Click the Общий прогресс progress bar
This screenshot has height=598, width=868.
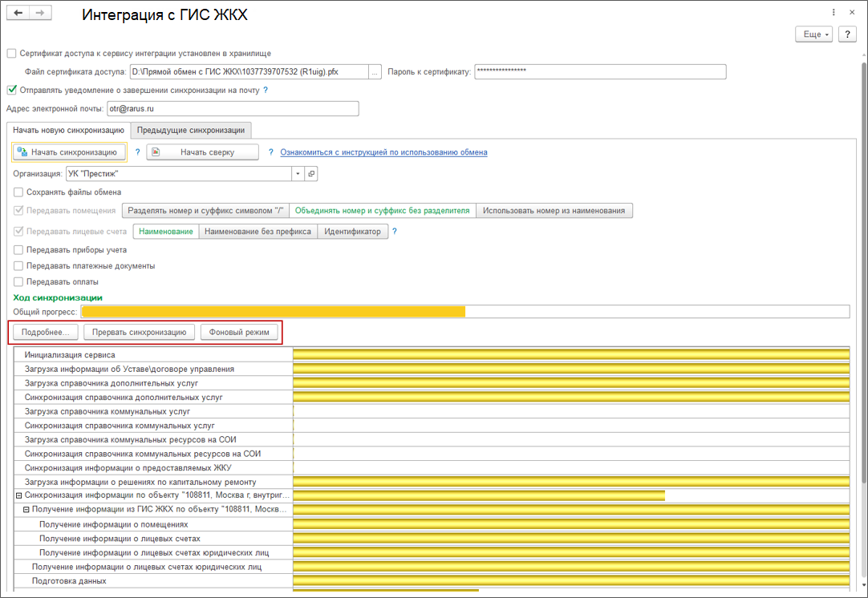[464, 312]
